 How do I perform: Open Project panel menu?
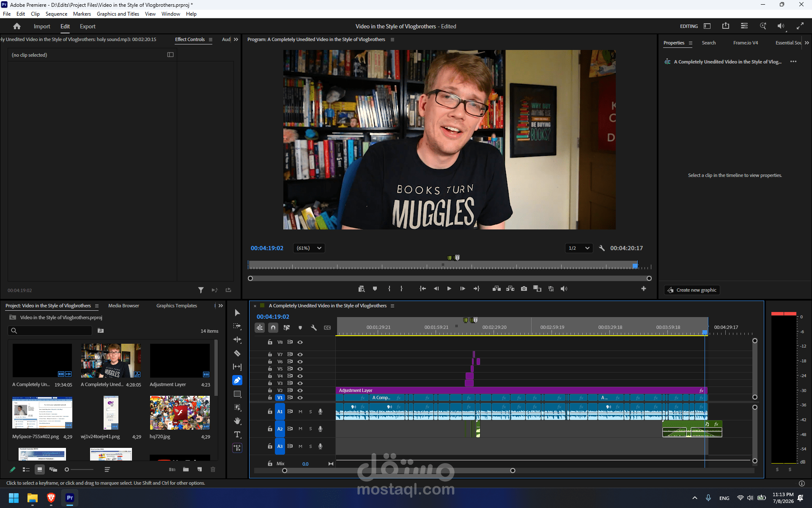(x=97, y=306)
